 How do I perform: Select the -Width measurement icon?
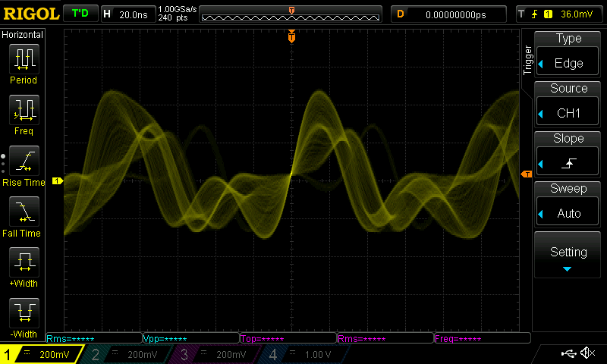[24, 312]
